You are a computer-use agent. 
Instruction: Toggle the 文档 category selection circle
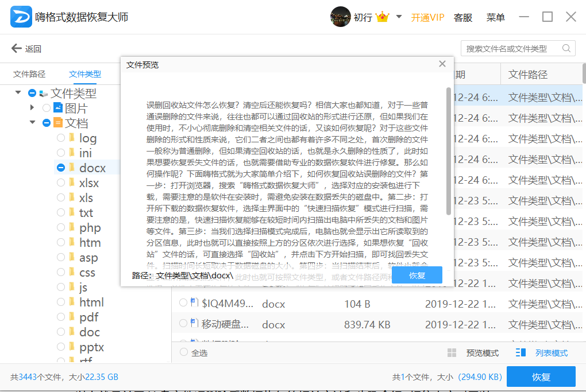tap(47, 123)
